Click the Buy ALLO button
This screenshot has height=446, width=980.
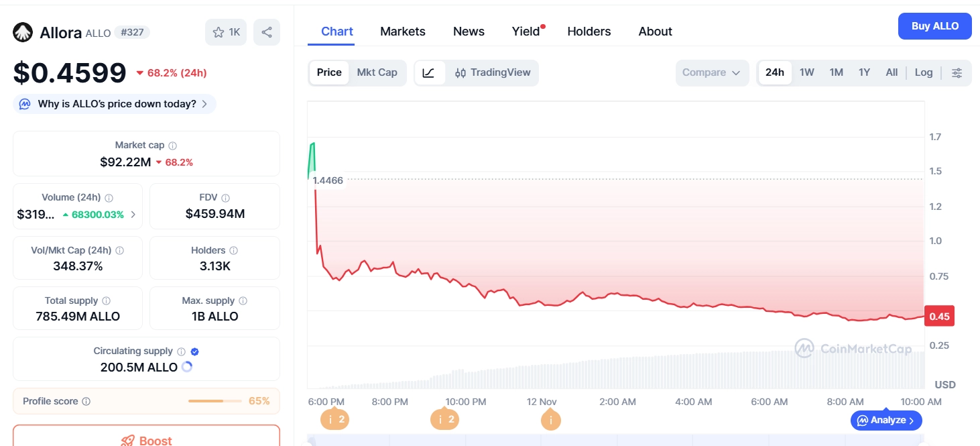(x=934, y=26)
